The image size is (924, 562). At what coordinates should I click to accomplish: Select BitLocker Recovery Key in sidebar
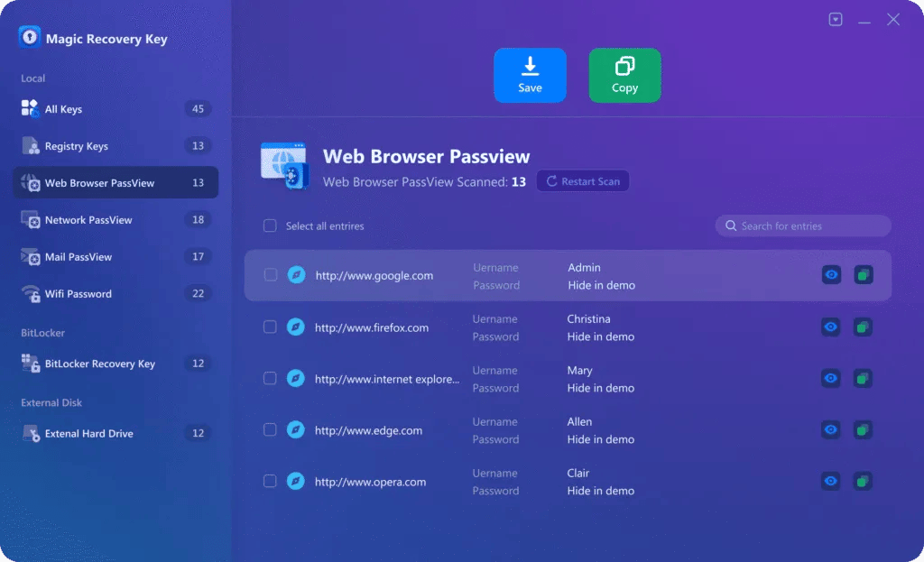(99, 364)
